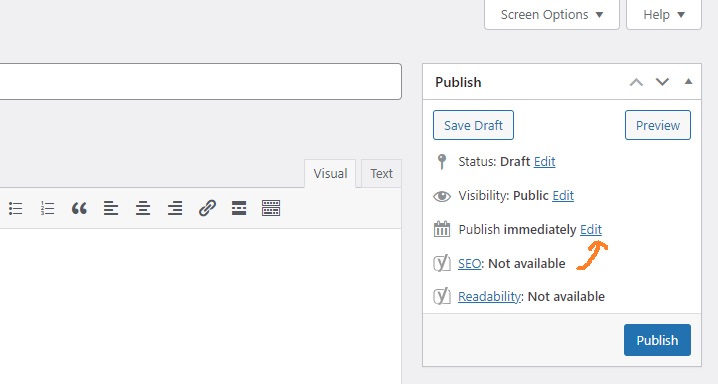Viewport: 718px width, 384px height.
Task: Switch to the Visual editor tab
Action: click(x=330, y=173)
